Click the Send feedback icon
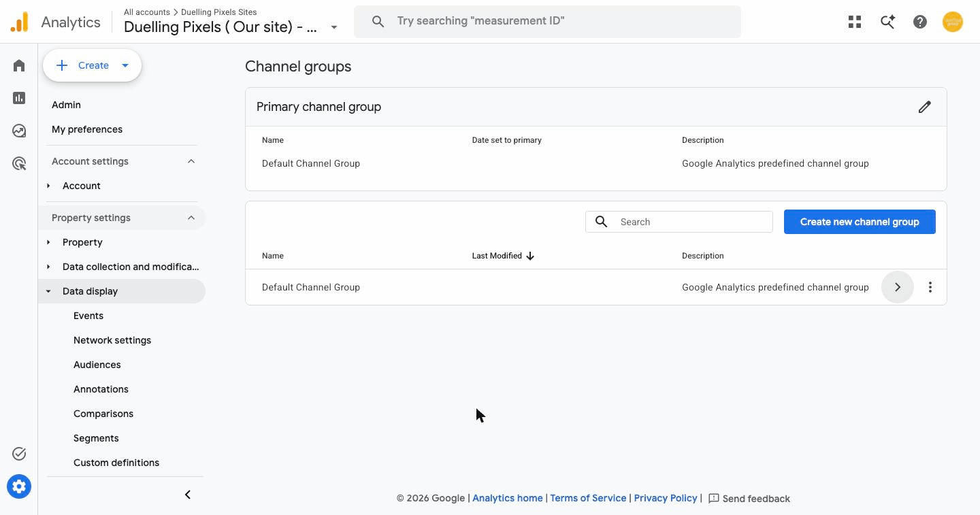Image resolution: width=980 pixels, height=515 pixels. point(714,498)
